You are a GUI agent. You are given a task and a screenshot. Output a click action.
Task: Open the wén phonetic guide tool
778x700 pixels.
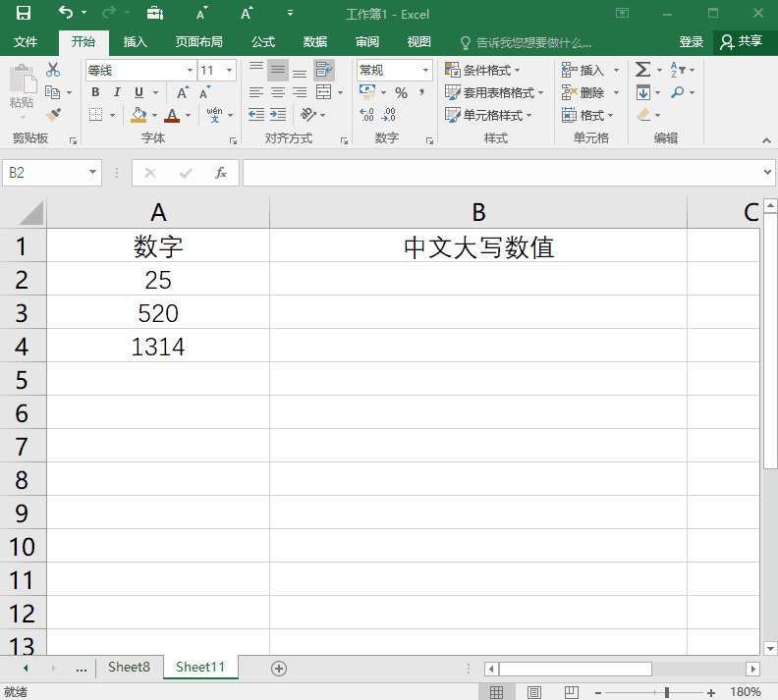pos(214,115)
